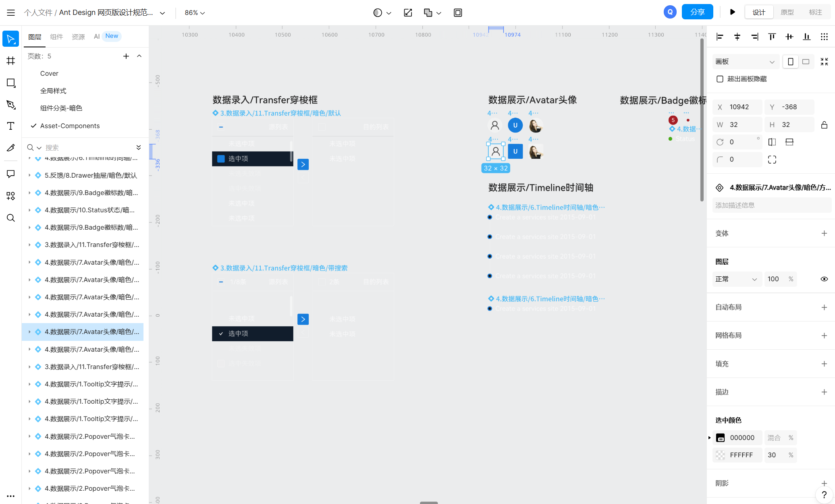Screen dimensions: 835x504
Task: Switch to the 组件 tab
Action: (56, 37)
